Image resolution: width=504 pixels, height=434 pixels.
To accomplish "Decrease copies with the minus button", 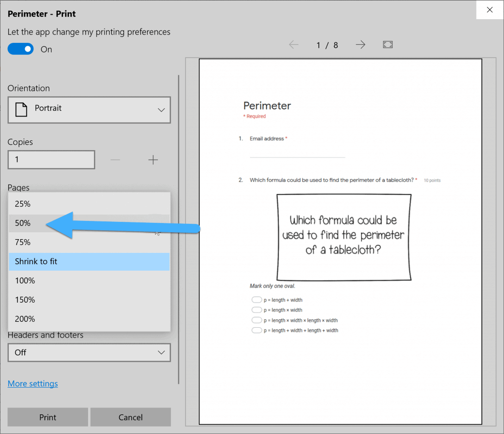I will point(115,159).
